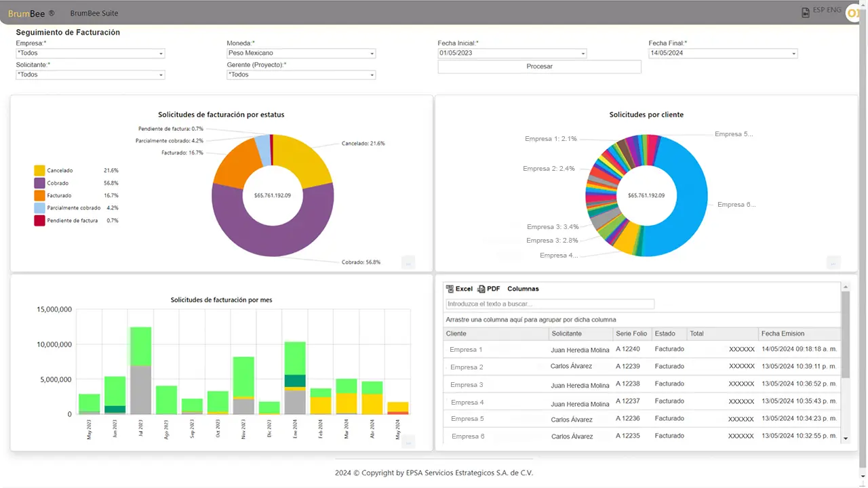Expand the Empresa dropdown
868x488 pixels.
coord(90,54)
